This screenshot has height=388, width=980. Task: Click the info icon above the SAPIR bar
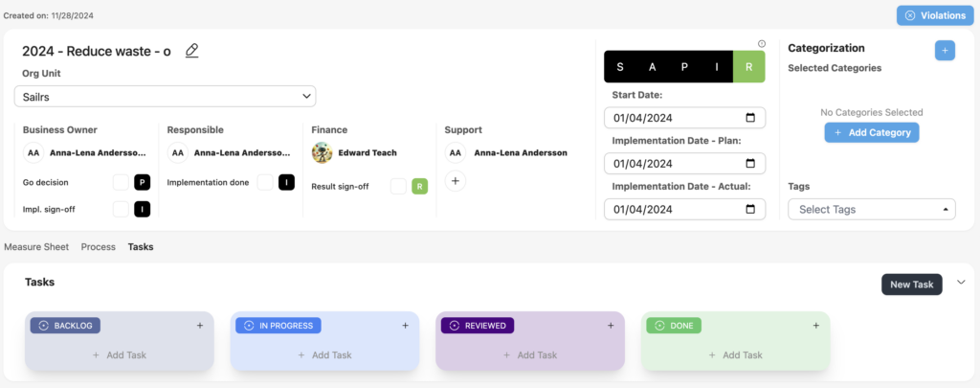tap(762, 43)
